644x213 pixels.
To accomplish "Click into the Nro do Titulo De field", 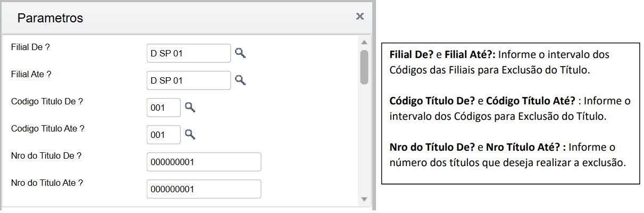I will 204,162.
